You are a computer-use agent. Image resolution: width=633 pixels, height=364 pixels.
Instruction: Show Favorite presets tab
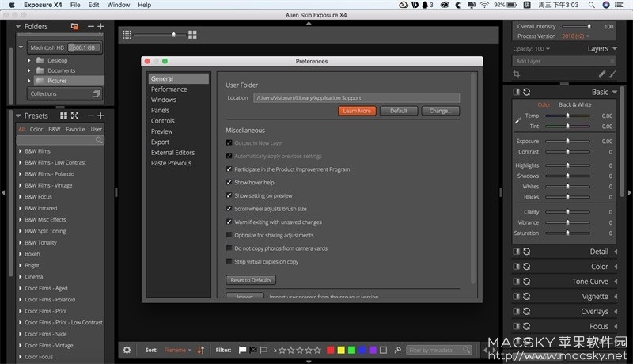pos(75,129)
